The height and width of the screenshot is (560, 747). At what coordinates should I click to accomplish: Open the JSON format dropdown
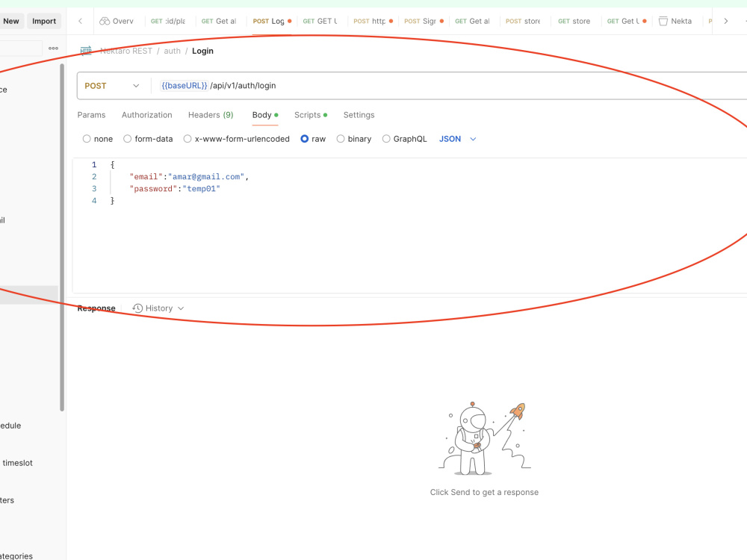(457, 139)
